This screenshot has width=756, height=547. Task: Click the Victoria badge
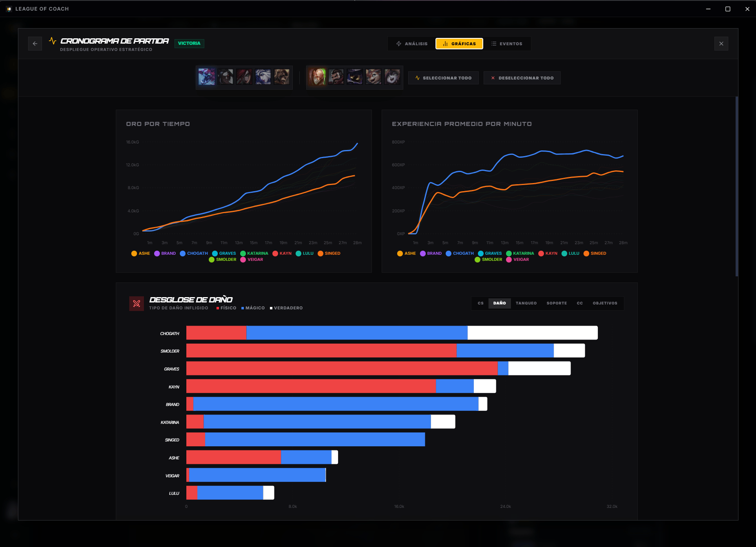pyautogui.click(x=189, y=43)
